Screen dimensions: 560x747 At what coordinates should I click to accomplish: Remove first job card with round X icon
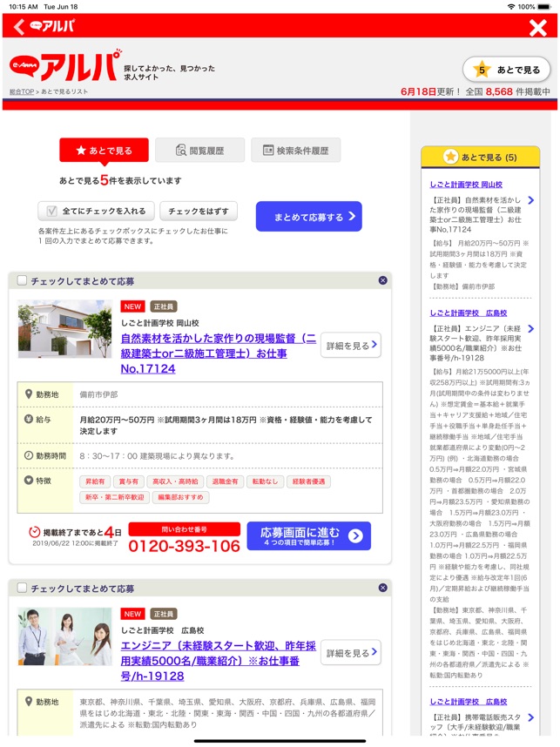pos(382,280)
